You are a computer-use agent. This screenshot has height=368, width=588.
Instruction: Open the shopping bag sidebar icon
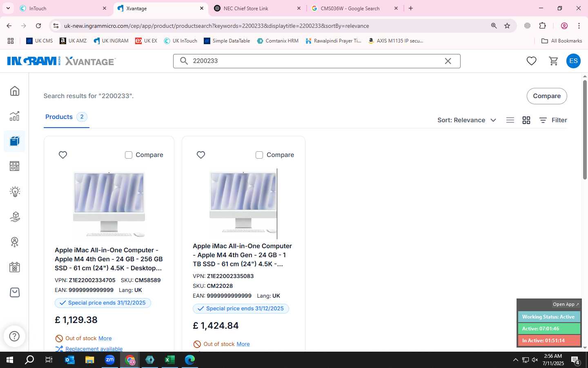(15, 292)
